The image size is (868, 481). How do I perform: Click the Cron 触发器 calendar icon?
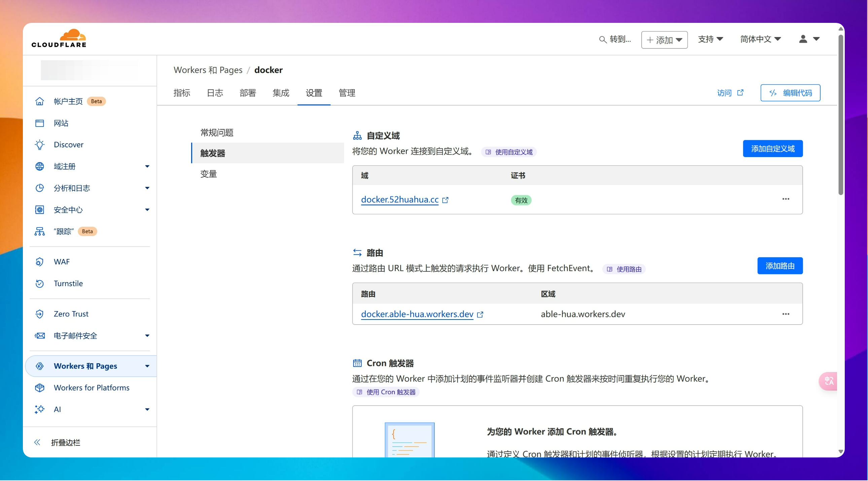pyautogui.click(x=357, y=364)
